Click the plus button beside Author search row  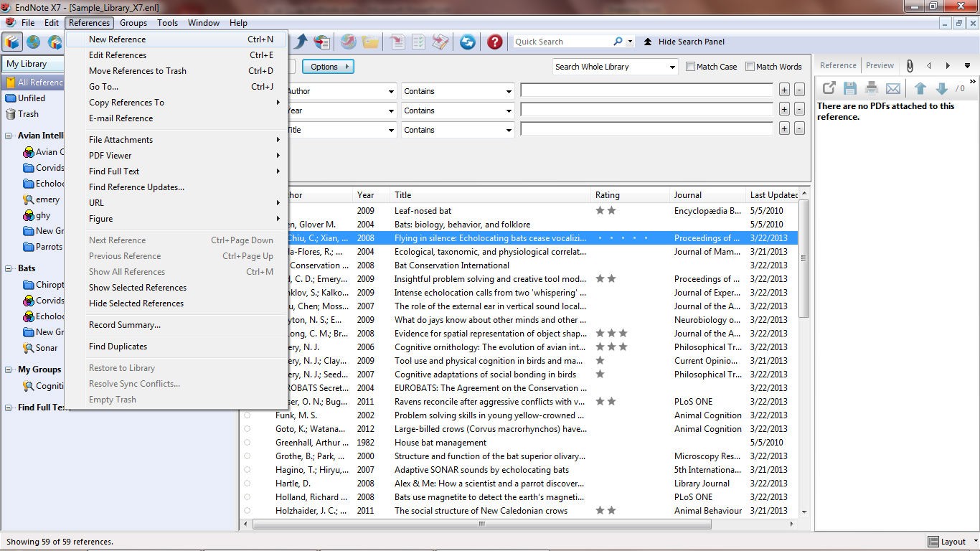pos(784,90)
